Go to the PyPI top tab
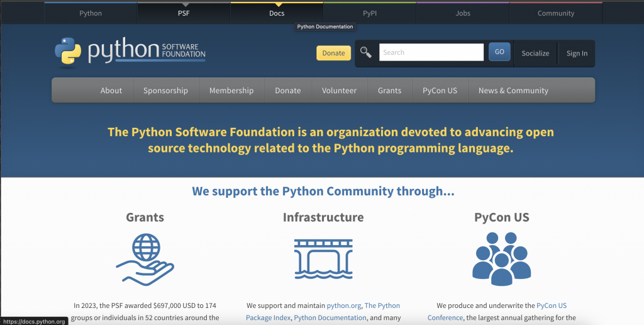Screen dimensions: 644x325 coord(370,13)
